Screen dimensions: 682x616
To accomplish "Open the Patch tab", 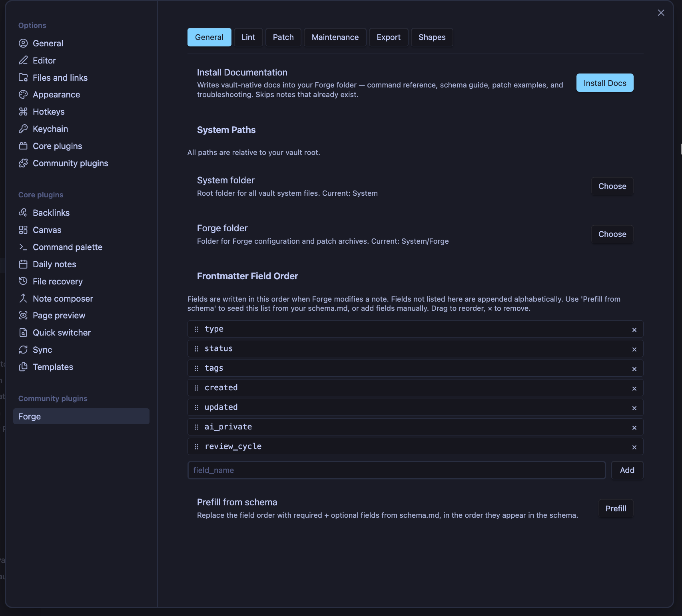I will click(x=283, y=37).
